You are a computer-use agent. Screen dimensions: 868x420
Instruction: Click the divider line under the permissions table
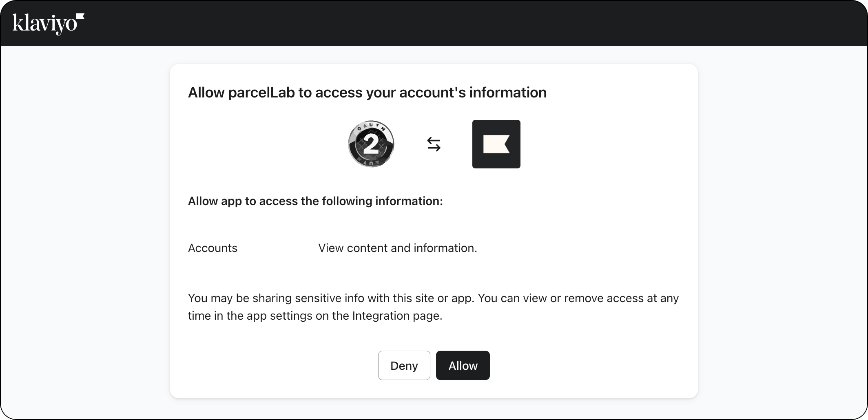[x=434, y=276]
